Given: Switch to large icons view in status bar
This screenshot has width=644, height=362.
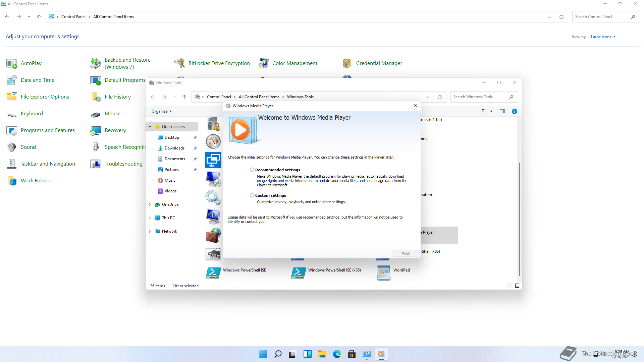Looking at the screenshot, I should point(517,286).
